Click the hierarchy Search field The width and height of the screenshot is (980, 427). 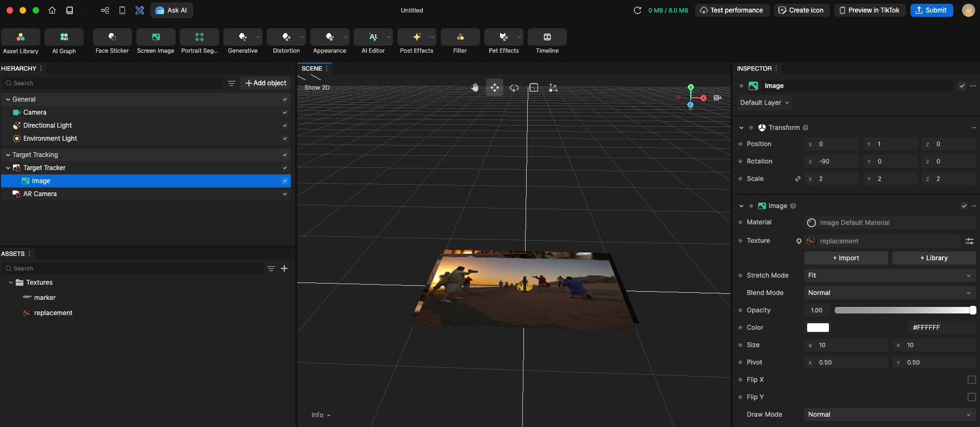click(113, 83)
